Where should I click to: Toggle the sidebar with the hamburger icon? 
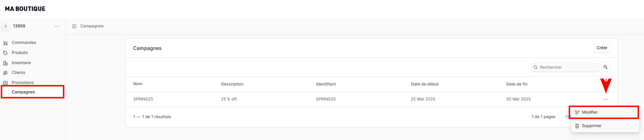coord(74,26)
